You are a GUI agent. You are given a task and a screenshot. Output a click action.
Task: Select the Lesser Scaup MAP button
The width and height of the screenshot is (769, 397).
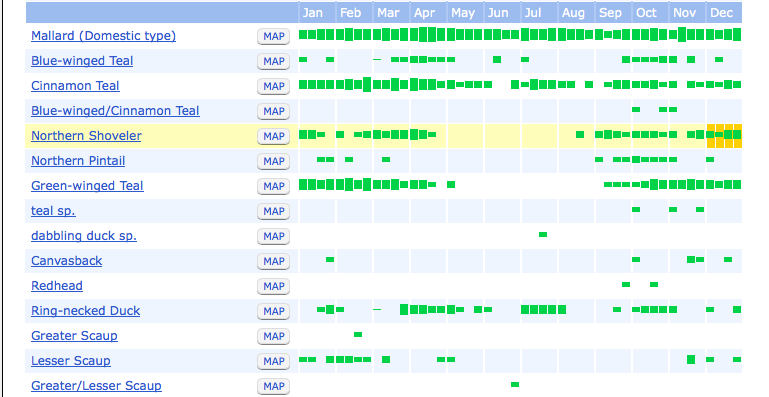pyautogui.click(x=274, y=362)
